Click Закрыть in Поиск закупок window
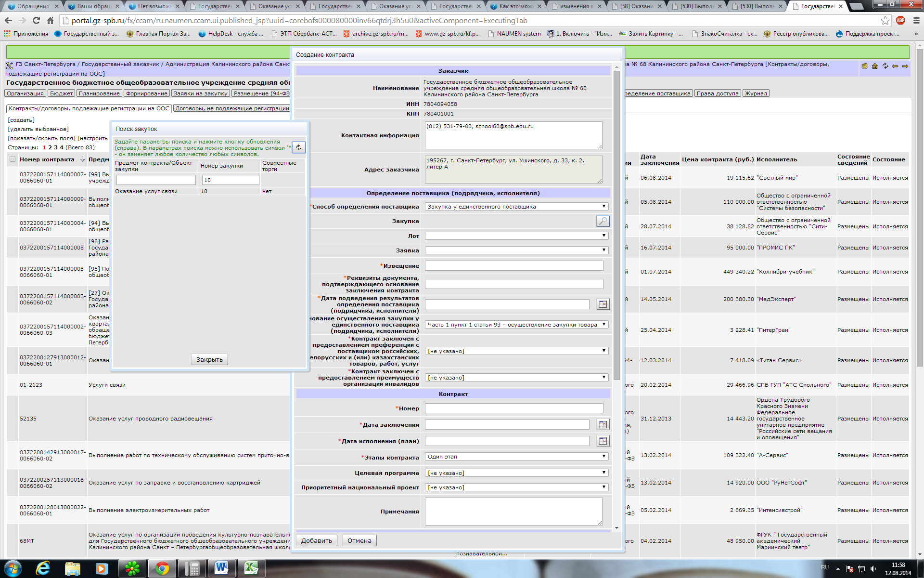The image size is (924, 578). click(209, 359)
